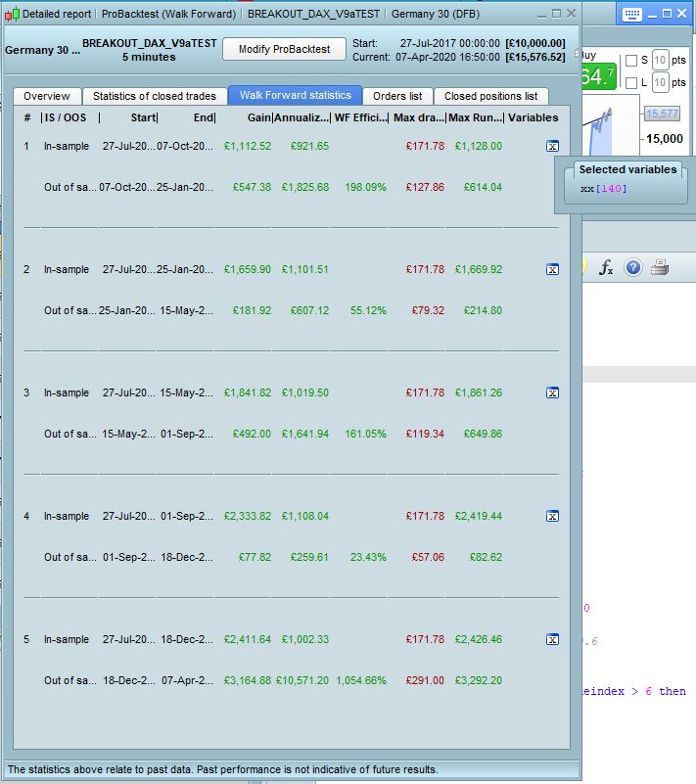
Task: Select the Walk Forward statistics tab
Action: click(x=295, y=95)
